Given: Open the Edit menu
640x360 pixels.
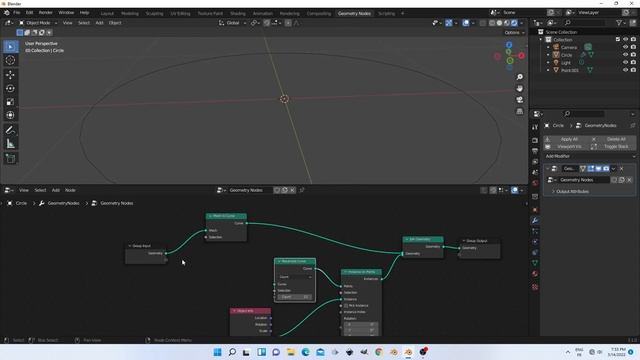Looking at the screenshot, I should pyautogui.click(x=29, y=13).
